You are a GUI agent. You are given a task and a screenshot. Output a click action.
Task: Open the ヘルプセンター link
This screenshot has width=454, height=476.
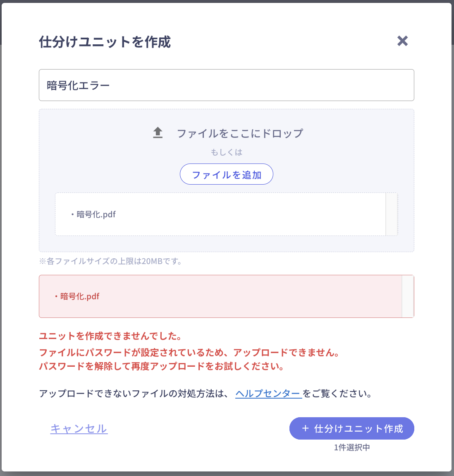point(268,394)
